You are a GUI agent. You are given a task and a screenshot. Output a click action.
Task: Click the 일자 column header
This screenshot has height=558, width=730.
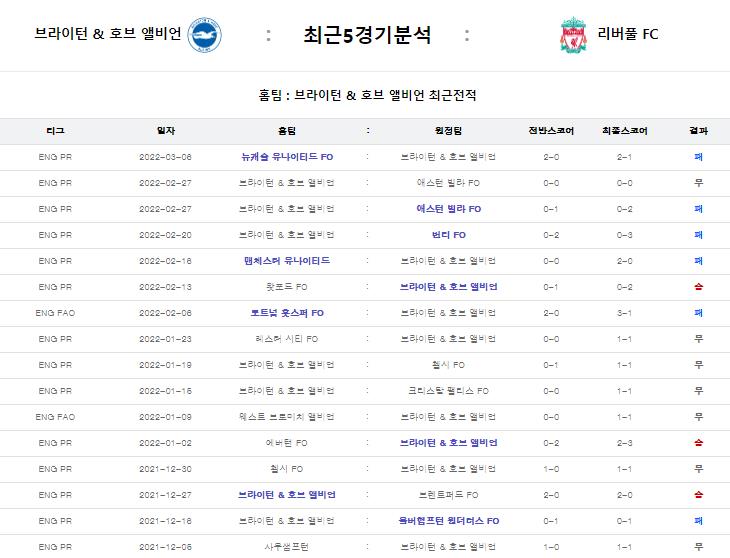pyautogui.click(x=165, y=131)
